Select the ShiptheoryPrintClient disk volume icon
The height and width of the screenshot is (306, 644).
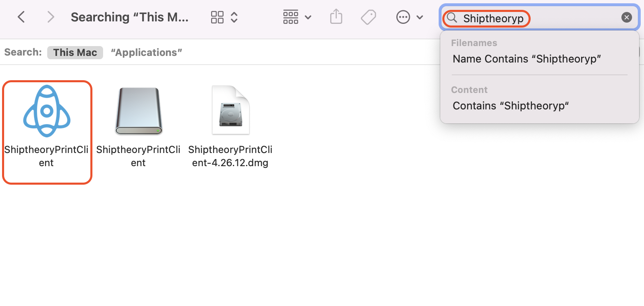[x=138, y=111]
